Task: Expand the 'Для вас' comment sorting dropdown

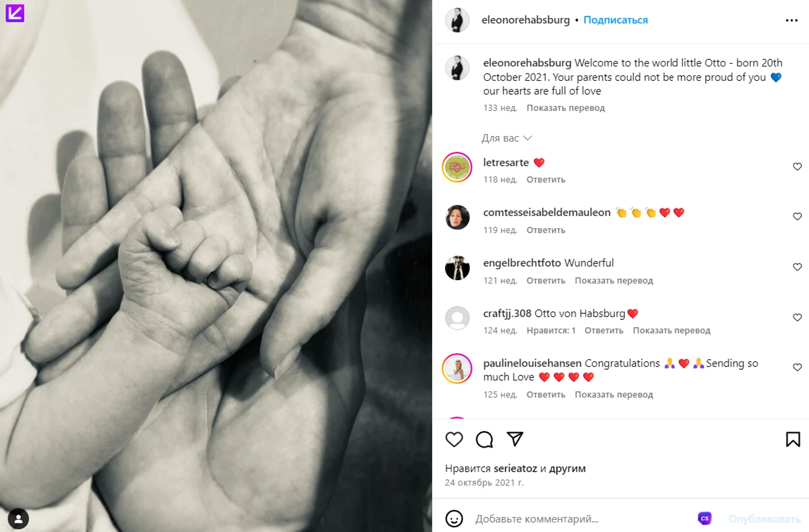Action: [506, 138]
